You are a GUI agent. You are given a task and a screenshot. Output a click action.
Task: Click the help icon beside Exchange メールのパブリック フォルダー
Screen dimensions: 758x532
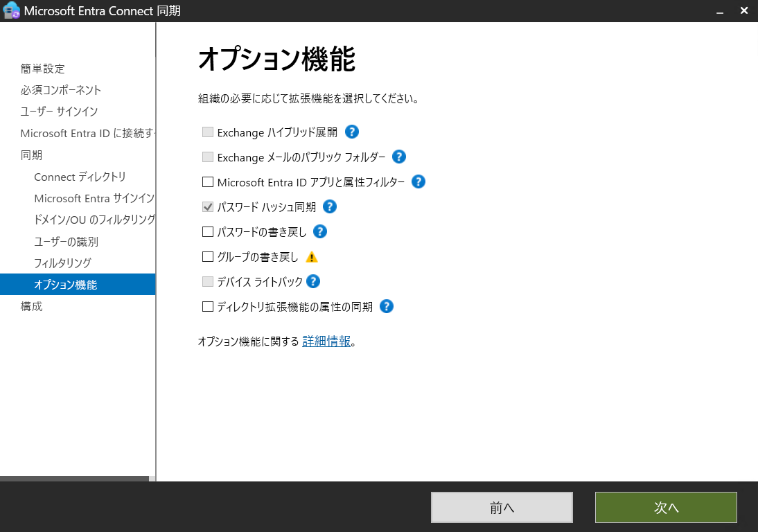coord(399,157)
